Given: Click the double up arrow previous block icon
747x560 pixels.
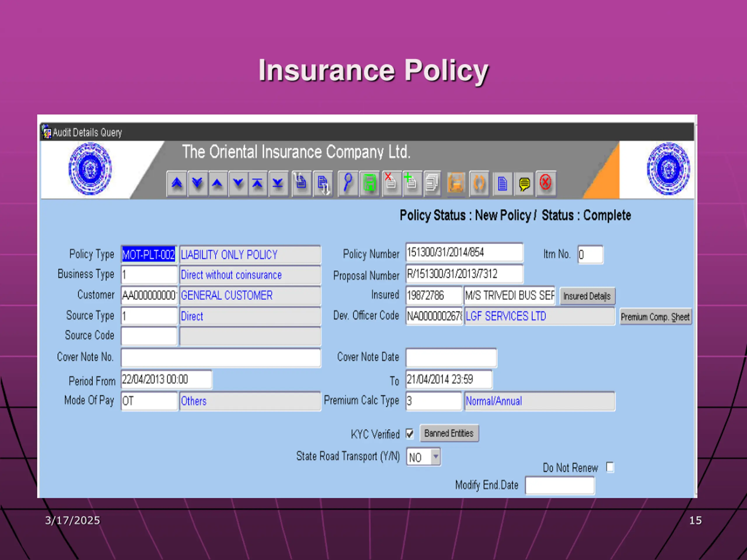Looking at the screenshot, I should pos(177,183).
